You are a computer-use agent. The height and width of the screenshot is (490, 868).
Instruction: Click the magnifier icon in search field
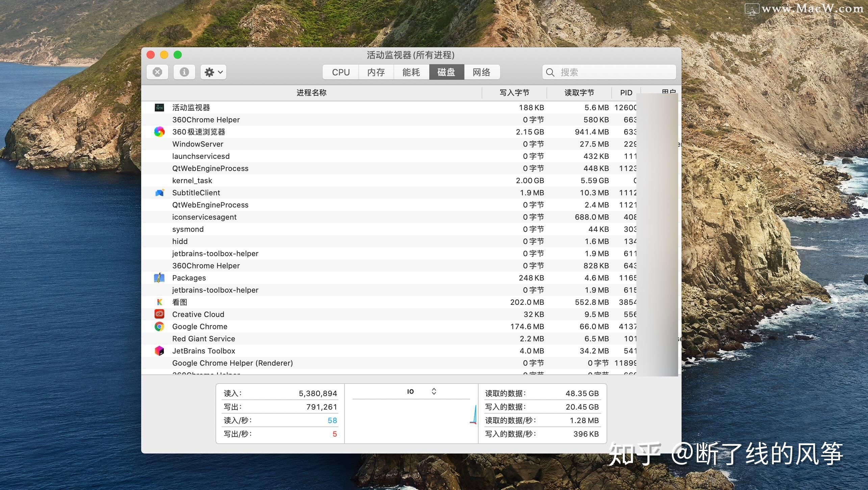click(550, 72)
